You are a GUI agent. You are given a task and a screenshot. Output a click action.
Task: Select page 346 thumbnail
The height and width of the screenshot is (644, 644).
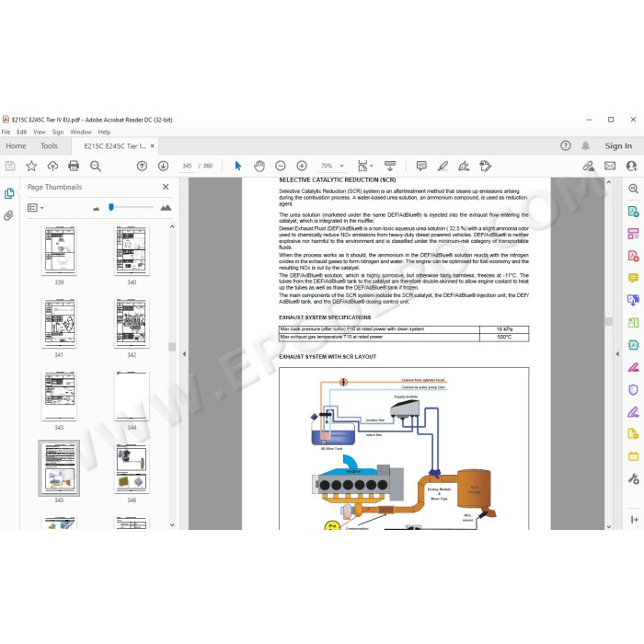tap(132, 468)
